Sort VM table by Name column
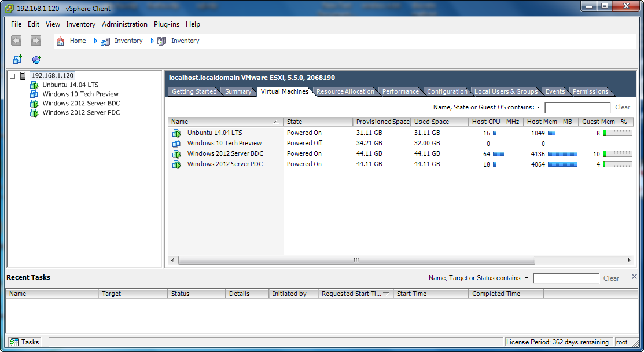Viewport: 644px width, 352px height. tap(226, 122)
